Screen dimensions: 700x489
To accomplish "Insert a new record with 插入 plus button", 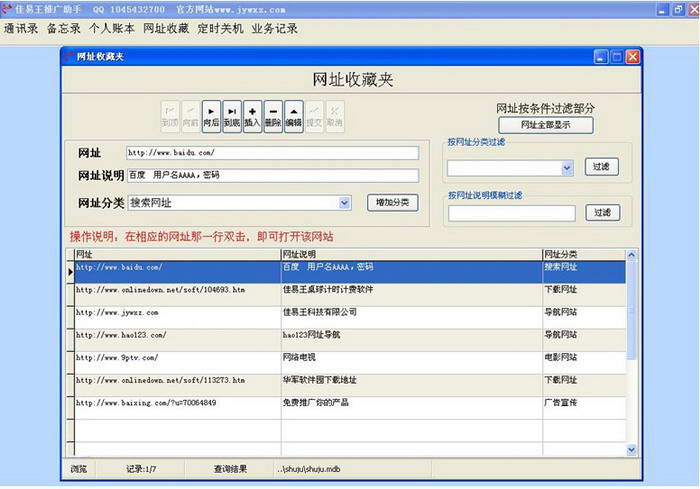I will 252,117.
